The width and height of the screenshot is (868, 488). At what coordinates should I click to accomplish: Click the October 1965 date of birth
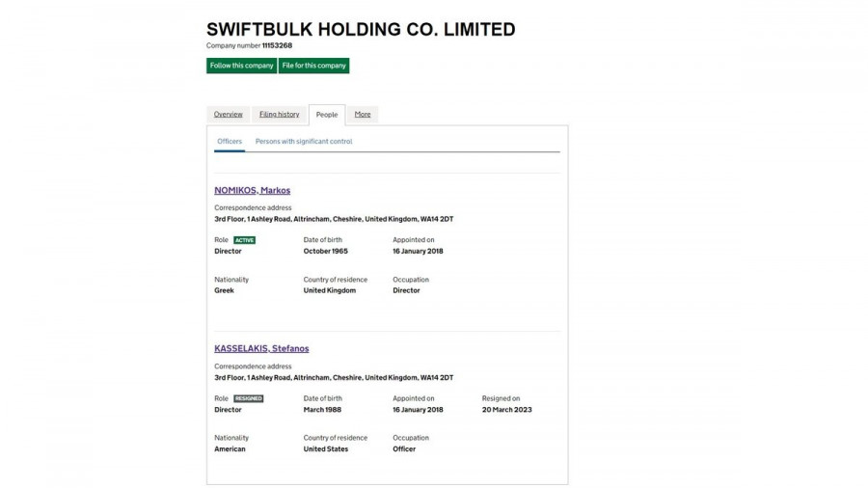coord(325,251)
